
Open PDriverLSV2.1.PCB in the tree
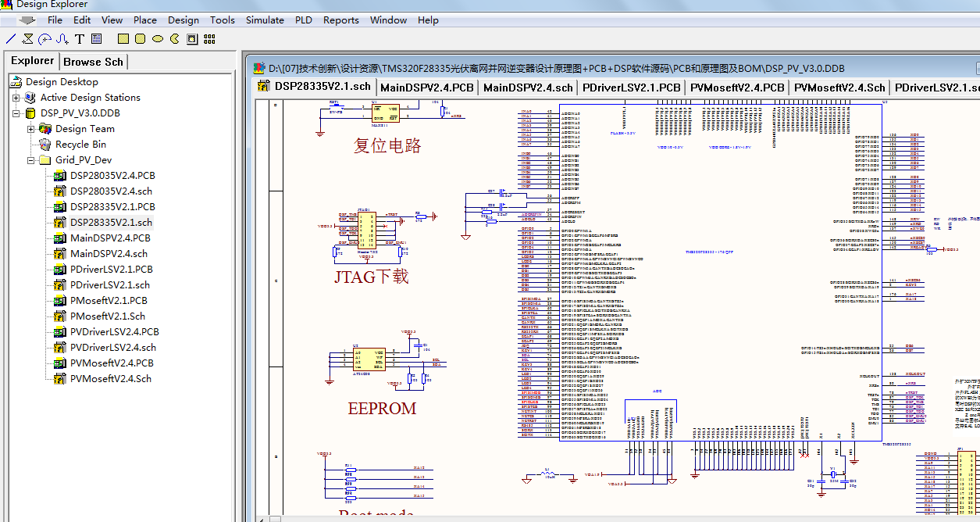tap(111, 270)
